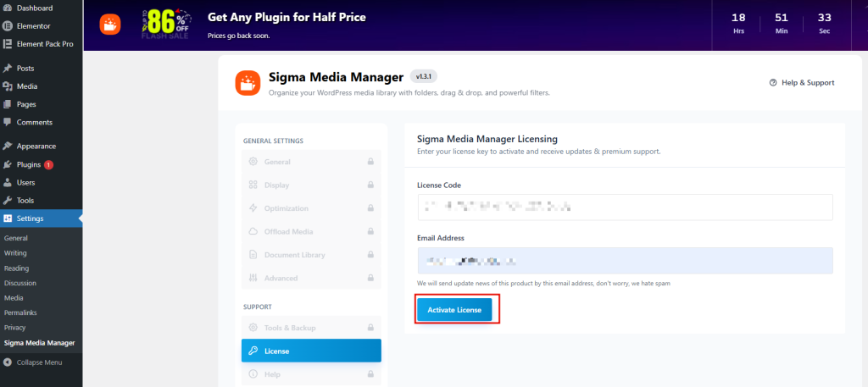Click the lock icon on Offload Media row
The height and width of the screenshot is (387, 868).
click(370, 231)
